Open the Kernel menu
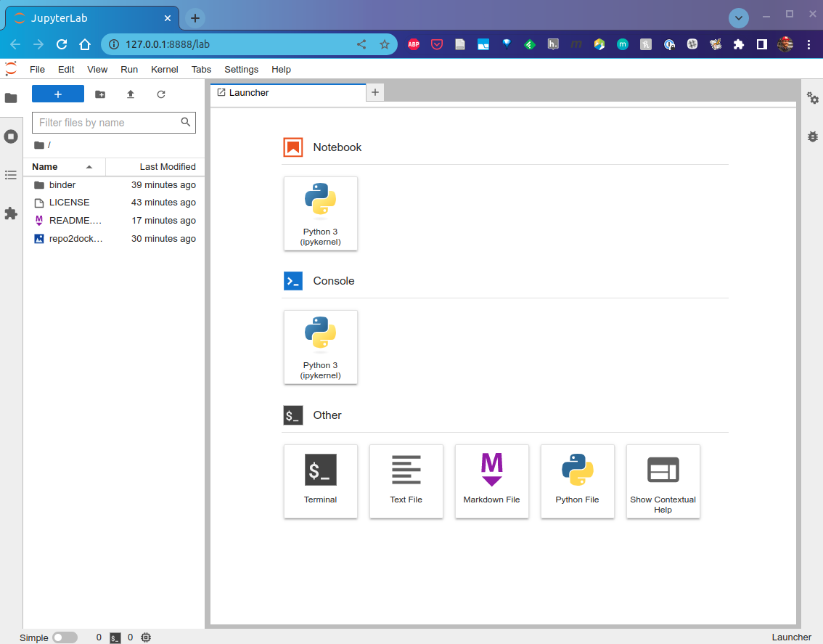Viewport: 823px width, 644px height. (x=164, y=70)
